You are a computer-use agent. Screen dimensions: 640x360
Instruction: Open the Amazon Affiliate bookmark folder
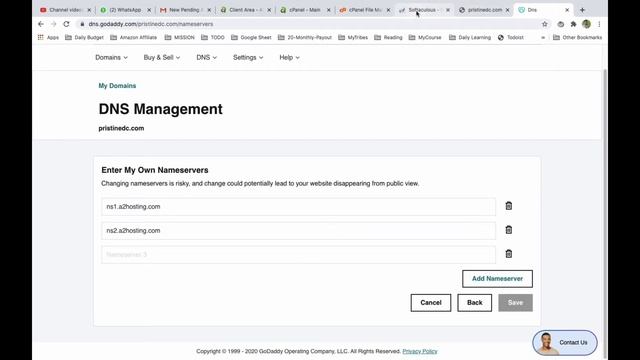pyautogui.click(x=133, y=37)
